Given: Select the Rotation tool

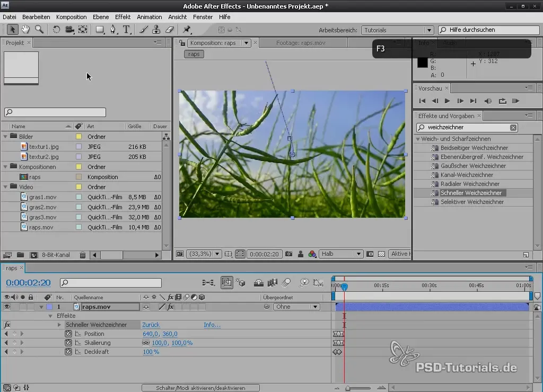Looking at the screenshot, I should (x=56, y=30).
